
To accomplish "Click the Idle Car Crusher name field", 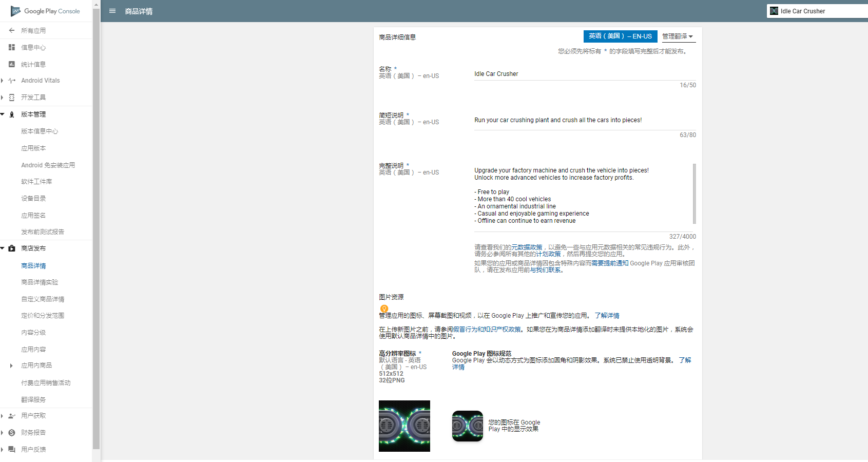I will (x=585, y=74).
